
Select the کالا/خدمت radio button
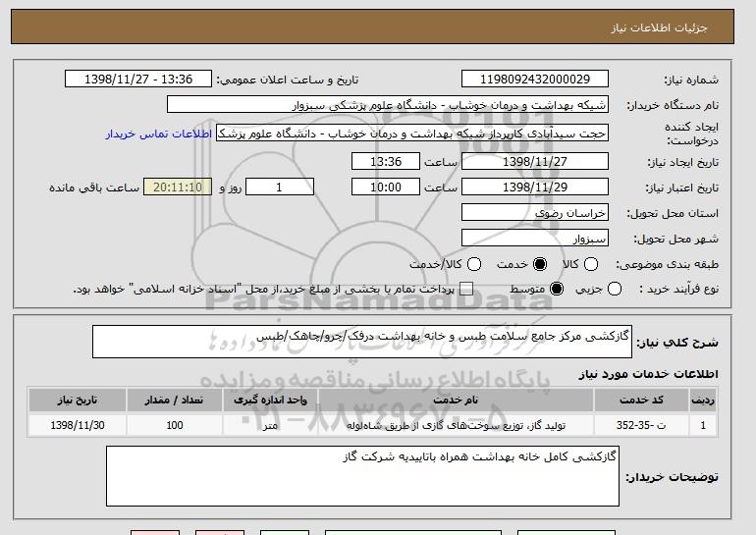(x=474, y=264)
